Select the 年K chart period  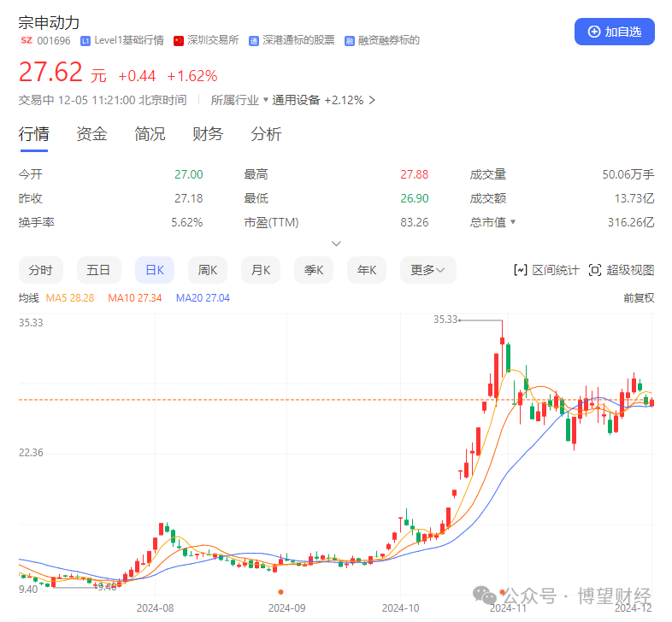[x=367, y=270]
